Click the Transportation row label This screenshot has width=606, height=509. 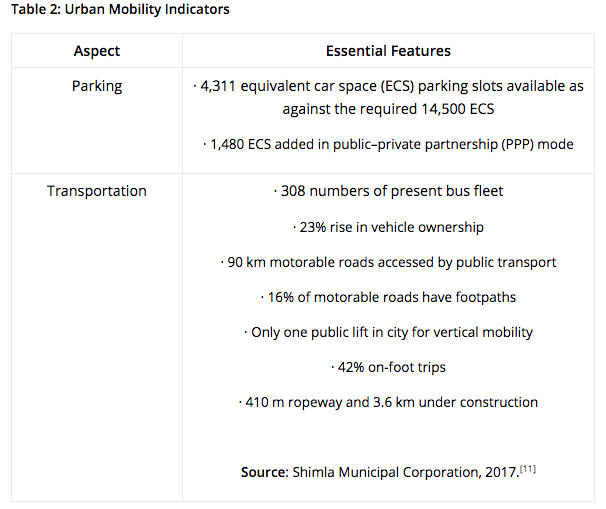pos(97,191)
